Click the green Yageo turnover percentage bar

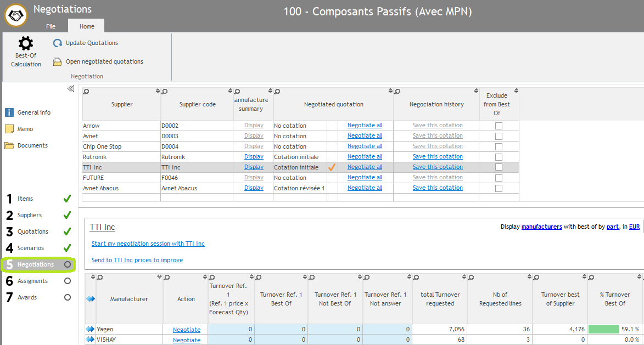(603, 330)
